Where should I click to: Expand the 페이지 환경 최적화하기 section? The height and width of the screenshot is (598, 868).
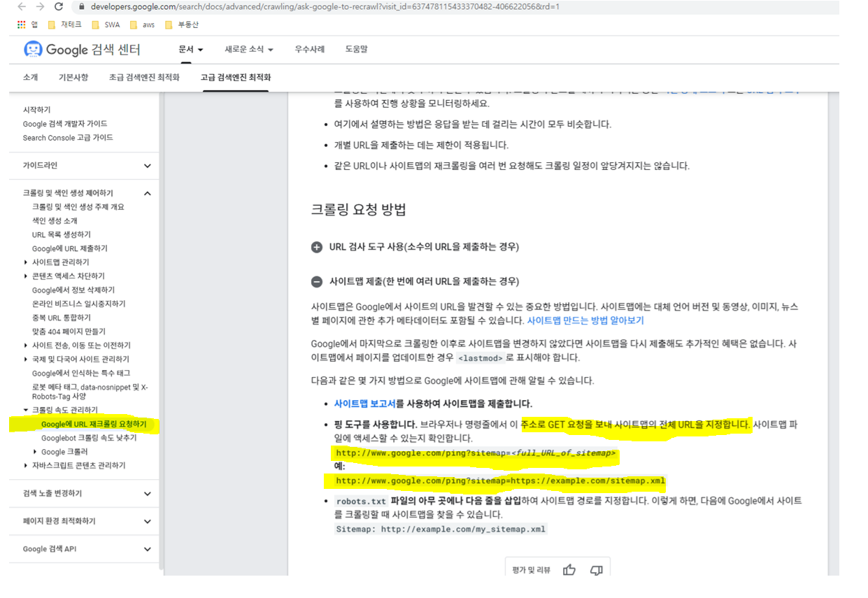click(148, 522)
